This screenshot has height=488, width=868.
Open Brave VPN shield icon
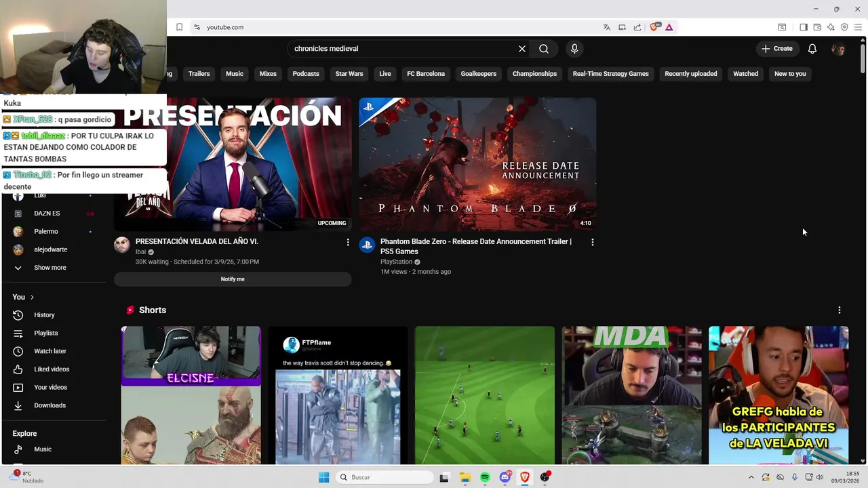pos(844,27)
